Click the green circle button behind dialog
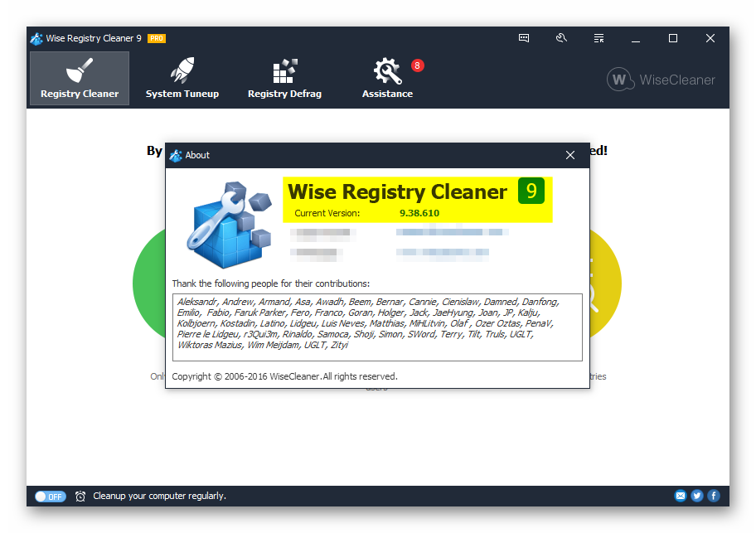Image resolution: width=756 pixels, height=533 pixels. coord(149,283)
